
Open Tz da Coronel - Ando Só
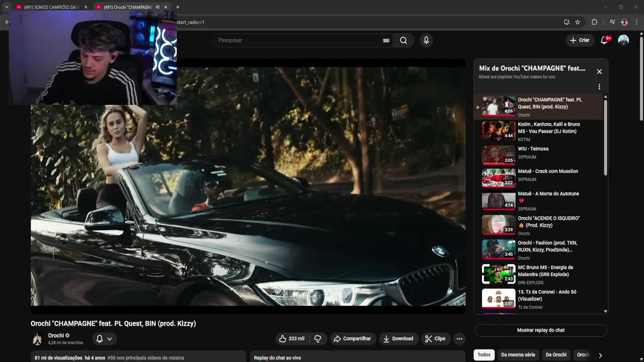click(x=539, y=299)
